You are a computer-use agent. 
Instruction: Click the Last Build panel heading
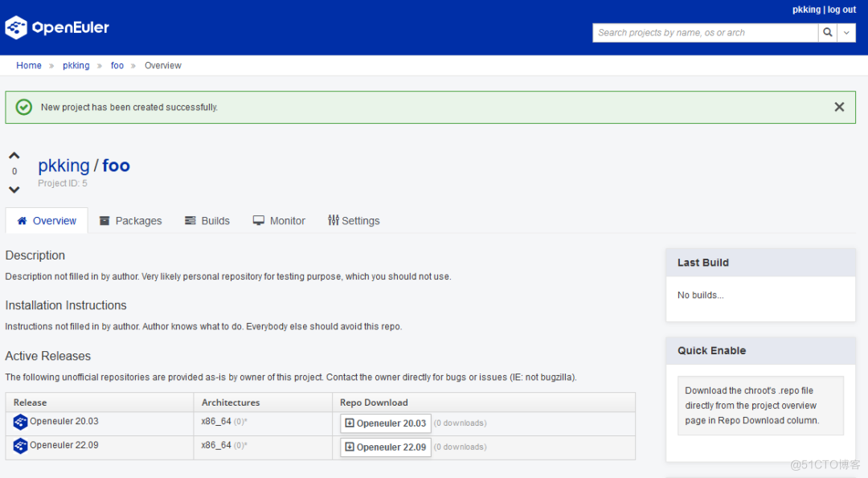pyautogui.click(x=703, y=263)
